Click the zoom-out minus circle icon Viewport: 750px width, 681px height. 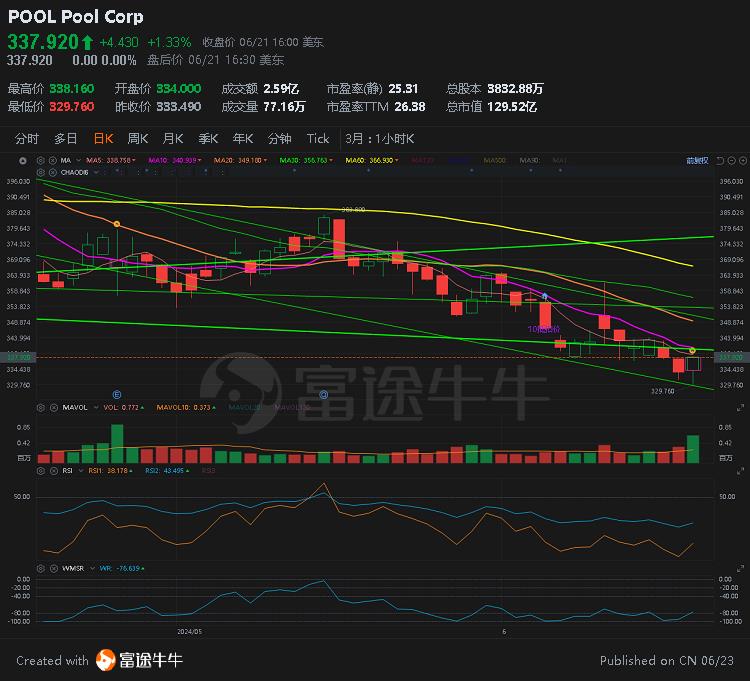point(731,161)
